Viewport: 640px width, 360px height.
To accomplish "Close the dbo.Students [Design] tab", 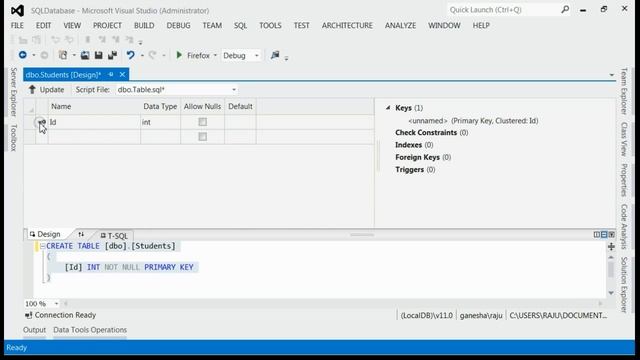I will click(x=122, y=75).
